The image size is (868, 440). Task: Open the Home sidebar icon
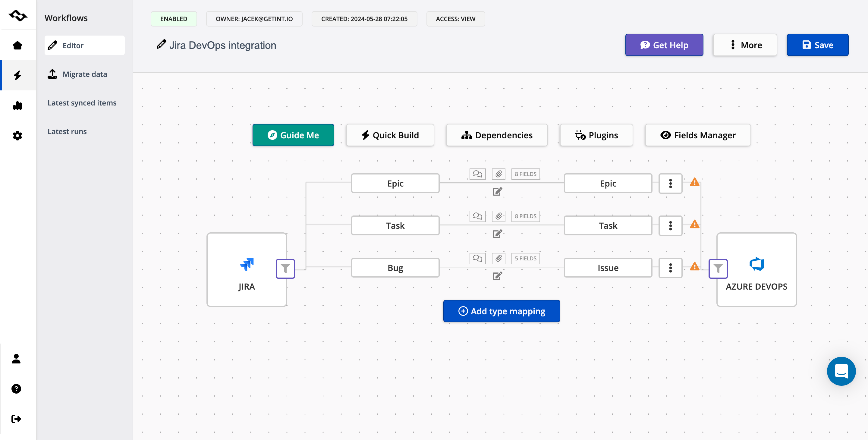[17, 45]
